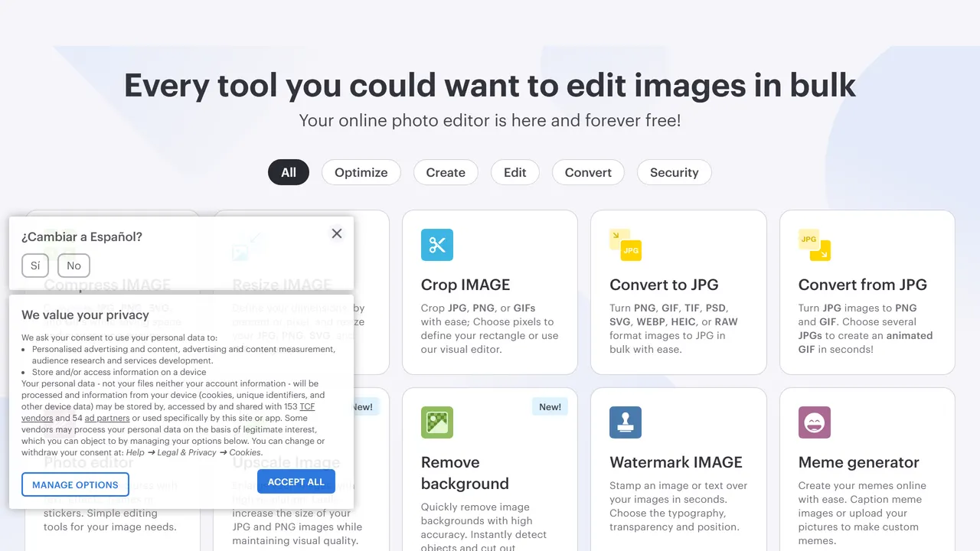The width and height of the screenshot is (980, 551).
Task: Open the ad partners link
Action: point(107,419)
